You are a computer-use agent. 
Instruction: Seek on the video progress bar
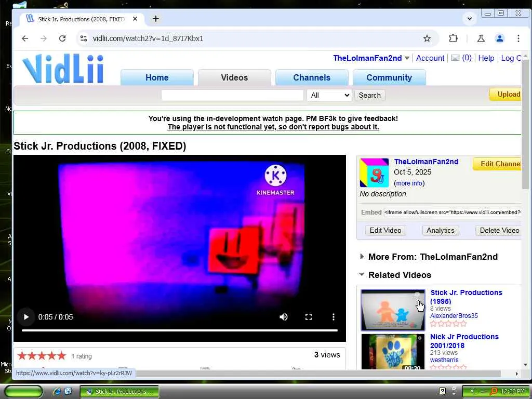[x=179, y=330]
